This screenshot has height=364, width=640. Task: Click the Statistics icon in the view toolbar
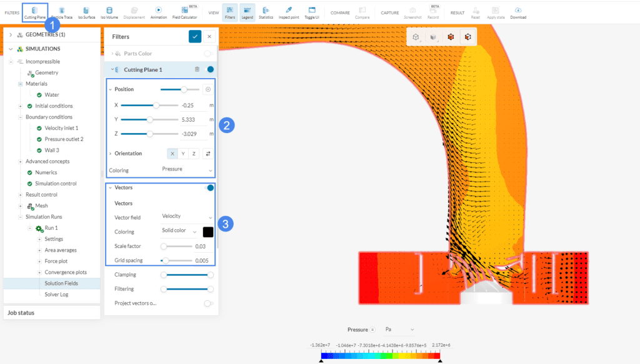(266, 9)
